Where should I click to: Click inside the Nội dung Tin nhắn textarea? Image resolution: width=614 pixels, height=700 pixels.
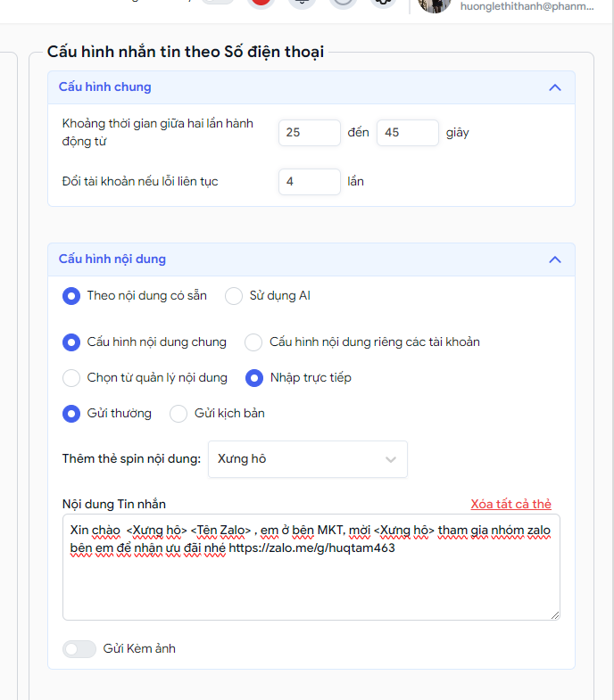tap(311, 567)
